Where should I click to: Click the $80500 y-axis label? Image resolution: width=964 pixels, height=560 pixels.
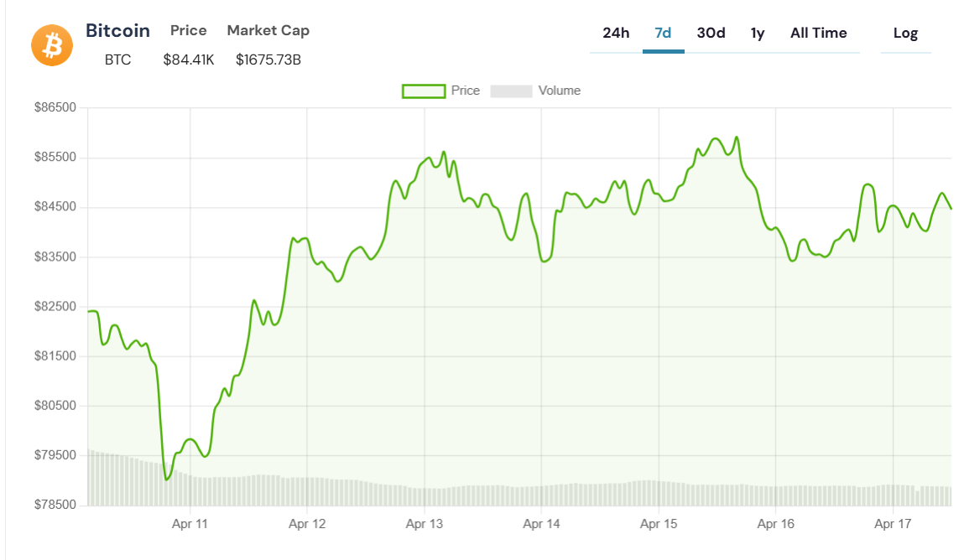(55, 406)
